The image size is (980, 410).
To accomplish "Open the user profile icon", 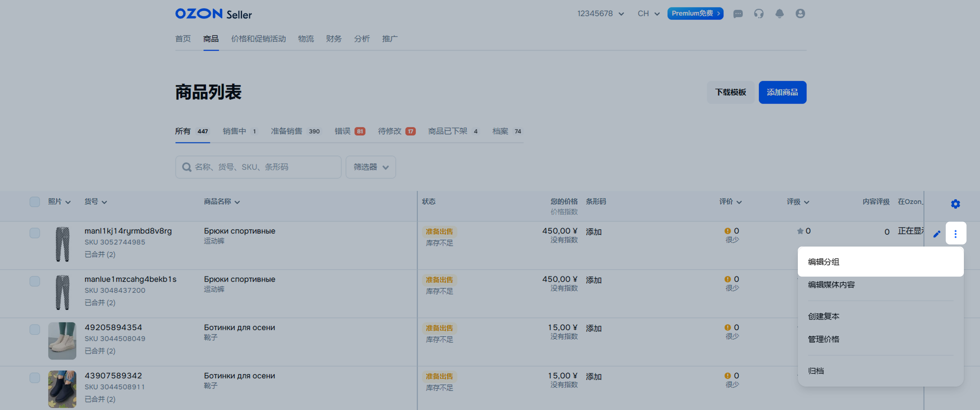I will (800, 14).
